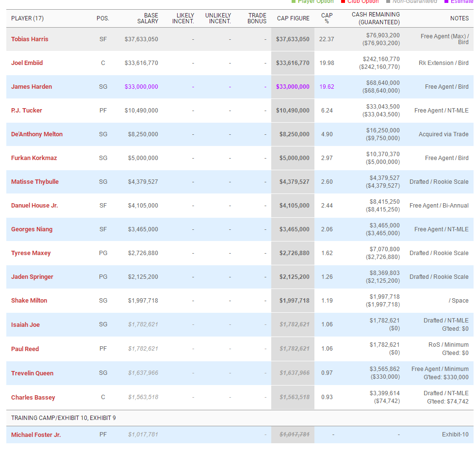Screen dimensions: 476x451
Task: Click James Harden's name
Action: [x=32, y=86]
